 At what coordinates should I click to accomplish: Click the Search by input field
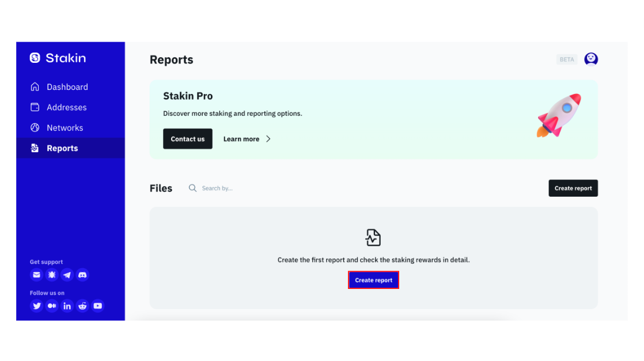[217, 187]
